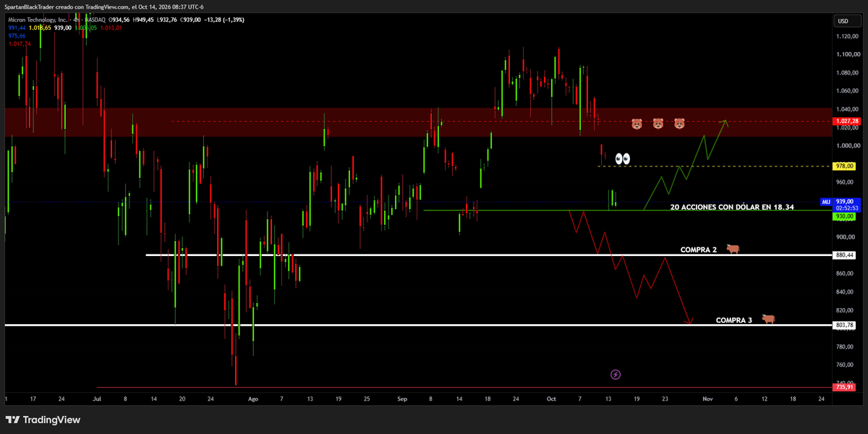
Task: Click the lightning bolt event marker
Action: click(616, 375)
